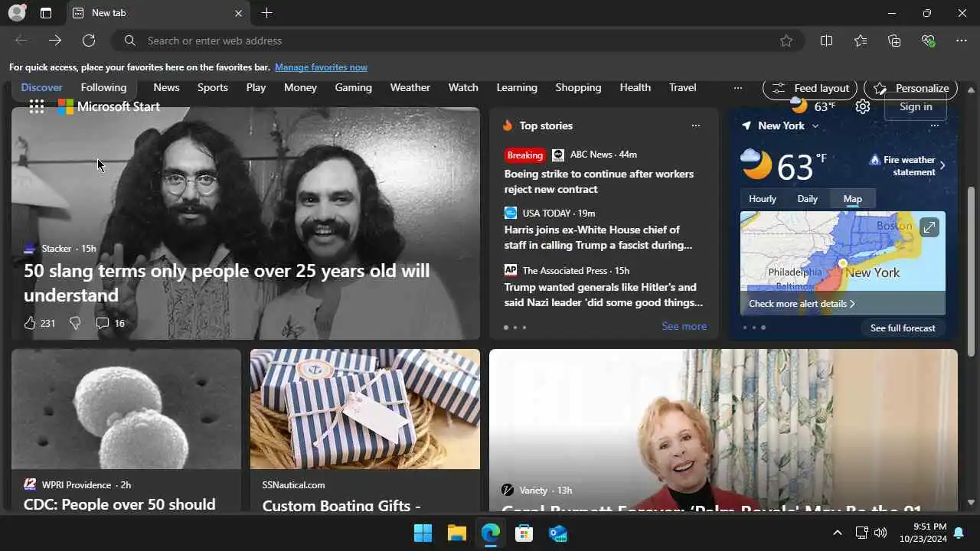Expand more feed categories ellipsis
This screenshot has width=980, height=551.
[x=737, y=87]
